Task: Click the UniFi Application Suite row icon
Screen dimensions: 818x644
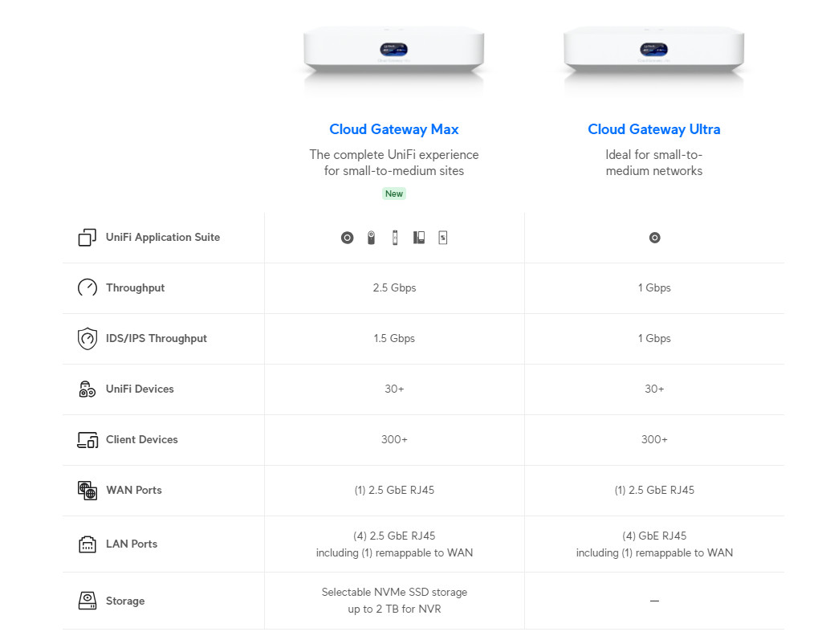Action: click(x=87, y=238)
